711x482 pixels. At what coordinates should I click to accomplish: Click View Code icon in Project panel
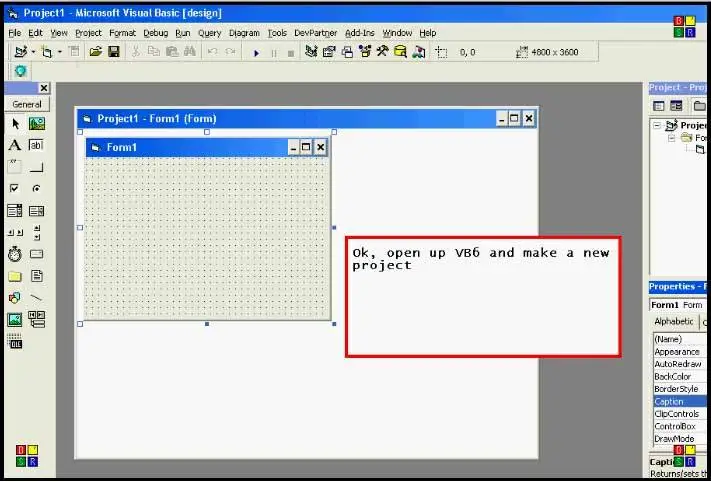pyautogui.click(x=658, y=106)
